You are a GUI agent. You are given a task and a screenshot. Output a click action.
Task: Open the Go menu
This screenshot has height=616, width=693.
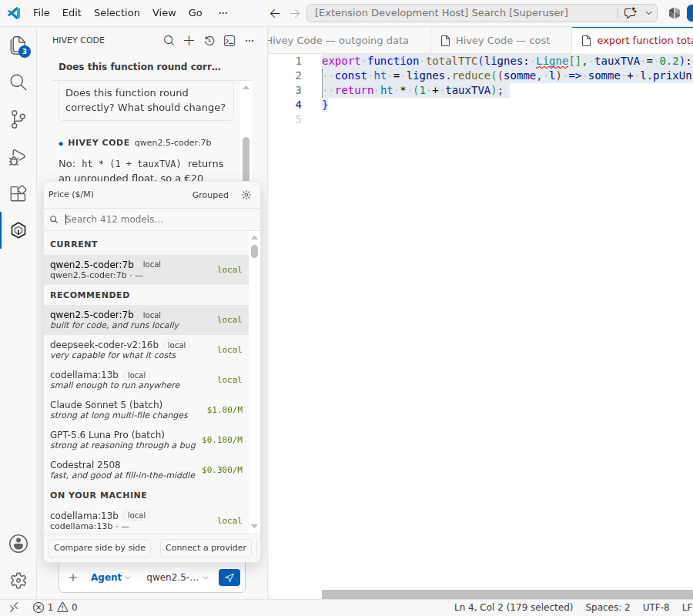(196, 13)
